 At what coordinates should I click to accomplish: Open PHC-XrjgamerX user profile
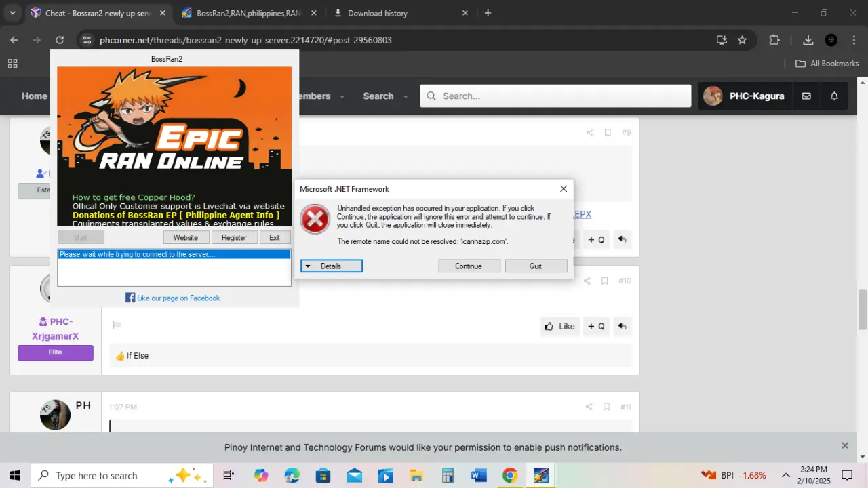(x=56, y=329)
